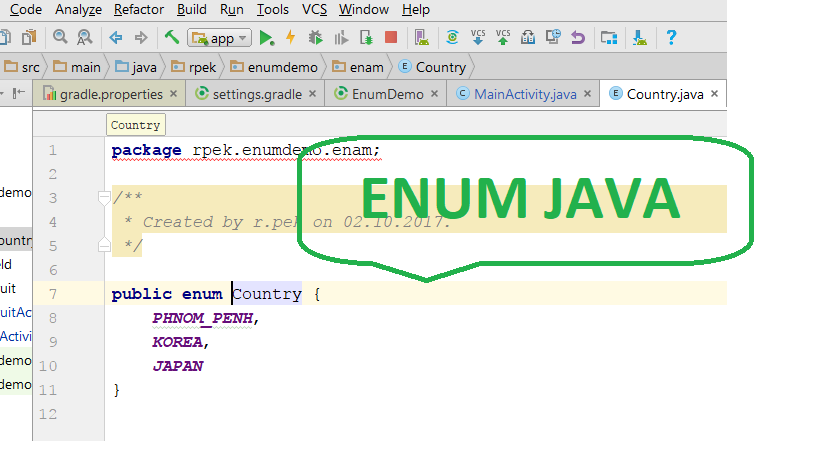This screenshot has height=460, width=819.
Task: Click the Country breadcrumb enum item
Action: pyautogui.click(x=432, y=67)
